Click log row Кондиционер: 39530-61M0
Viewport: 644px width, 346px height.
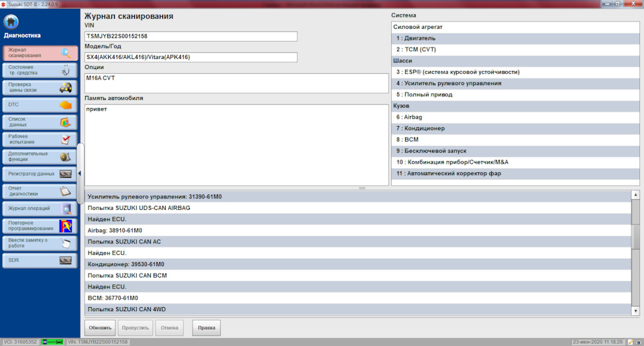(x=358, y=264)
